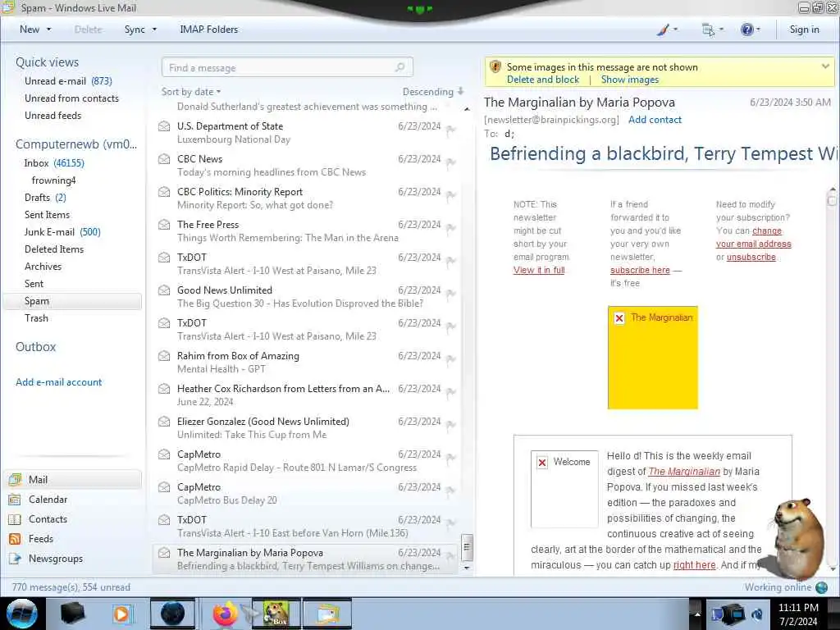The image size is (840, 630).
Task: Open the Deleted Items folder
Action: coord(53,249)
